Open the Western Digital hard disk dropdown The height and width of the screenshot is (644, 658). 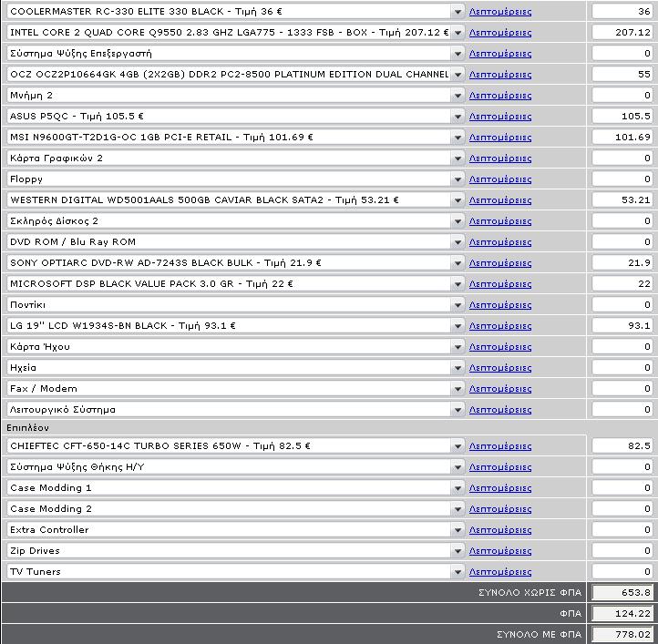click(457, 200)
